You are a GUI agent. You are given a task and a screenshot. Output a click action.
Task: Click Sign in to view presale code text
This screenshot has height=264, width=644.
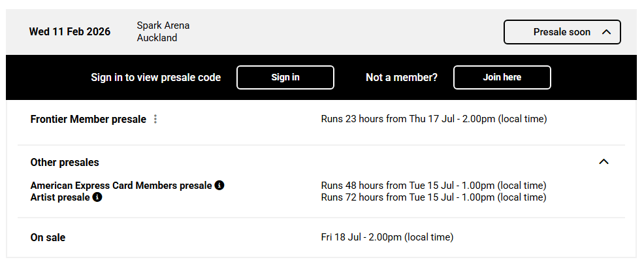click(156, 77)
